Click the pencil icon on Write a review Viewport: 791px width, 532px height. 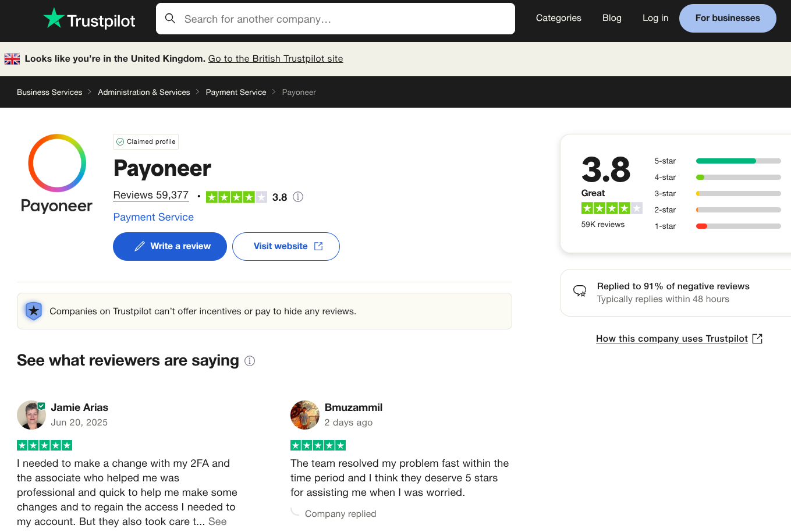pos(140,246)
